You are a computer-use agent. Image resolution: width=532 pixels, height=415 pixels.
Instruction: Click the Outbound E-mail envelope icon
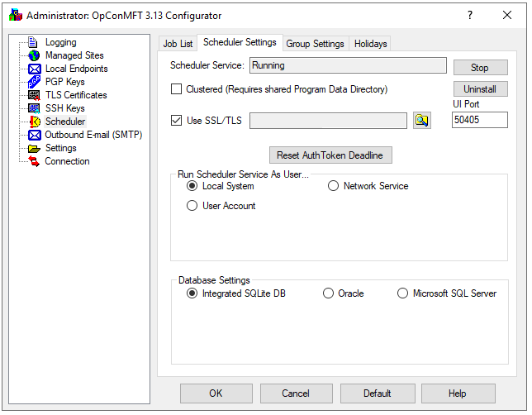click(x=35, y=135)
